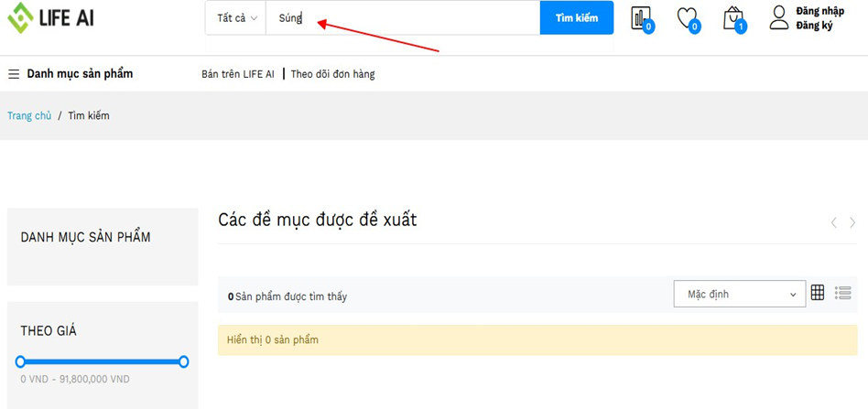The image size is (868, 409).
Task: Click the user account profile icon
Action: 778,17
